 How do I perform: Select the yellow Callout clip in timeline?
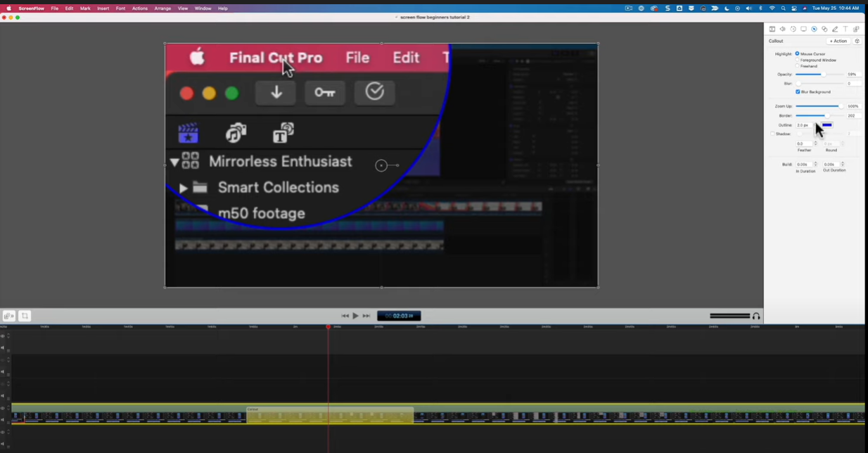(x=329, y=415)
